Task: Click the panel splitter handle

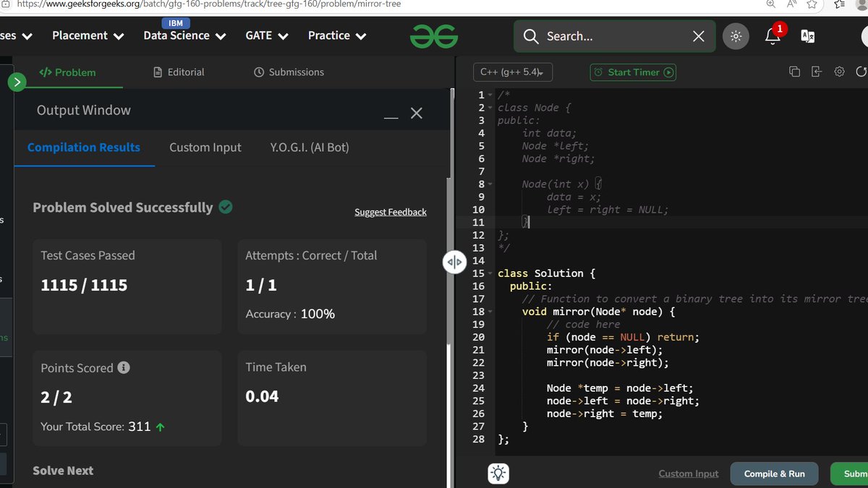Action: coord(454,262)
